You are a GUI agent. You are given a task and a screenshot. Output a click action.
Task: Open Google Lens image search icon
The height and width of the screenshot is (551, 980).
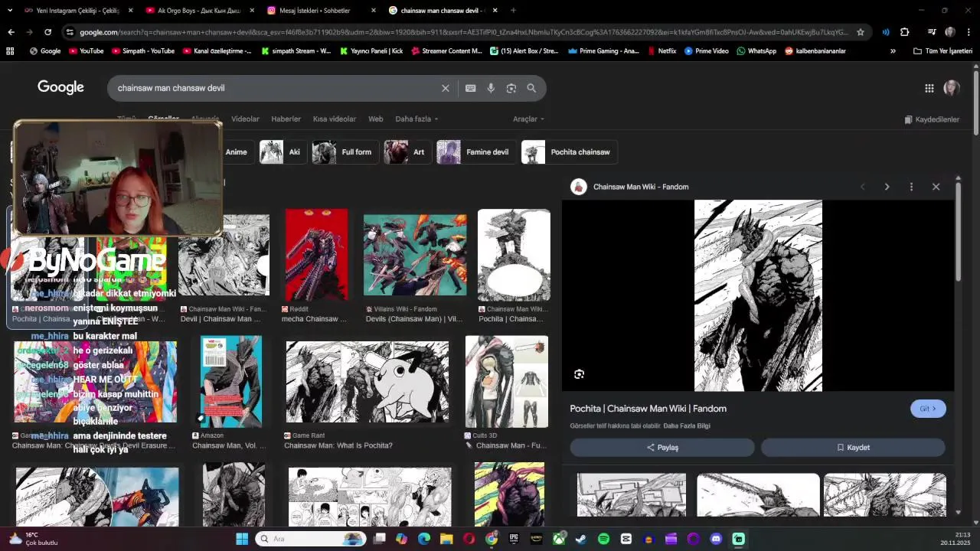coord(511,88)
